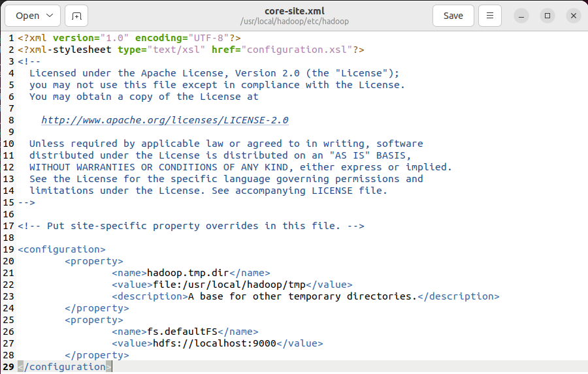This screenshot has width=588, height=374.
Task: Click the file:/usr/local/hadoop/tmp value
Action: tap(229, 285)
